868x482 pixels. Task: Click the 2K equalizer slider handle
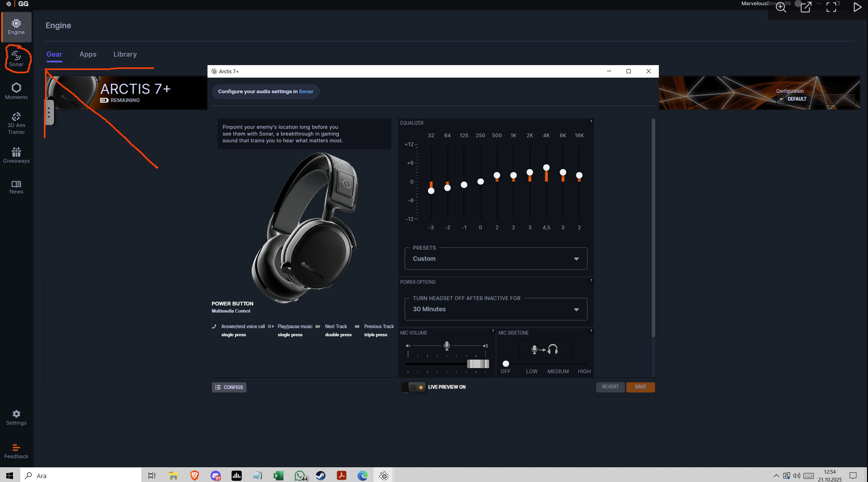coord(530,172)
